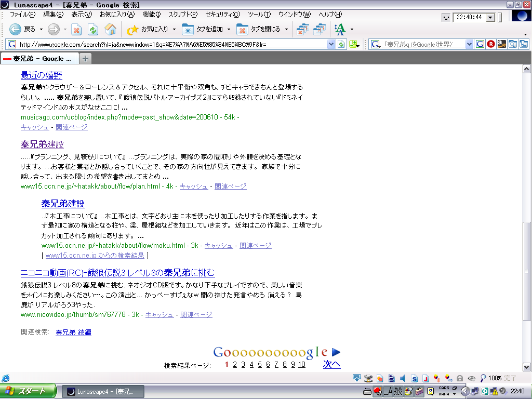Open the 編集(E) menu
The image size is (532, 399).
[x=54, y=15]
